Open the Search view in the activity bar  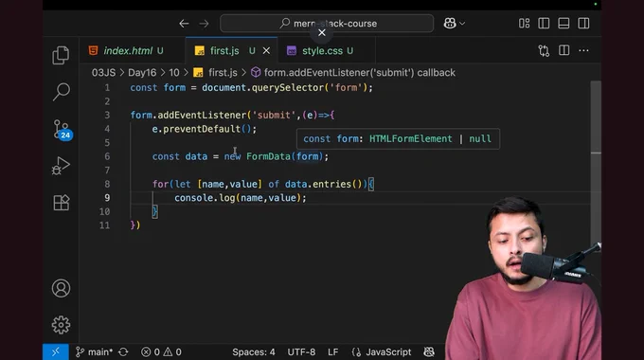pyautogui.click(x=61, y=91)
